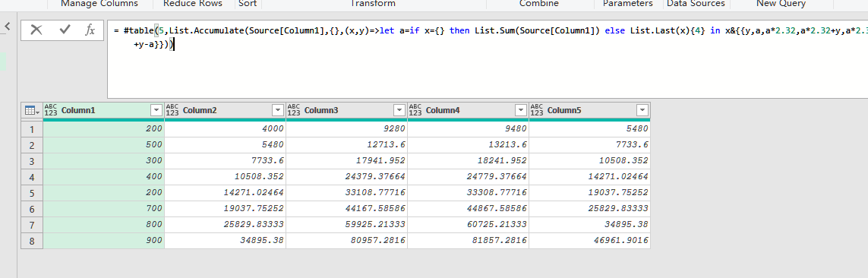Open the Parameters ribbon group

click(628, 4)
